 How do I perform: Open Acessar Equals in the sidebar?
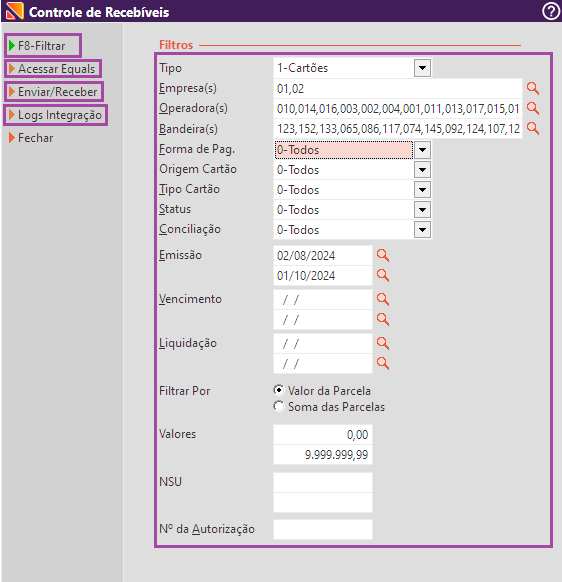53,69
